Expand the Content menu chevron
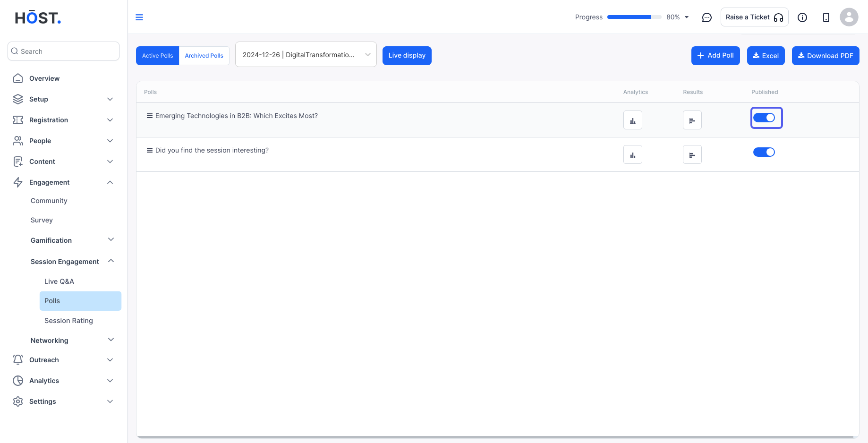The width and height of the screenshot is (868, 443). point(110,162)
